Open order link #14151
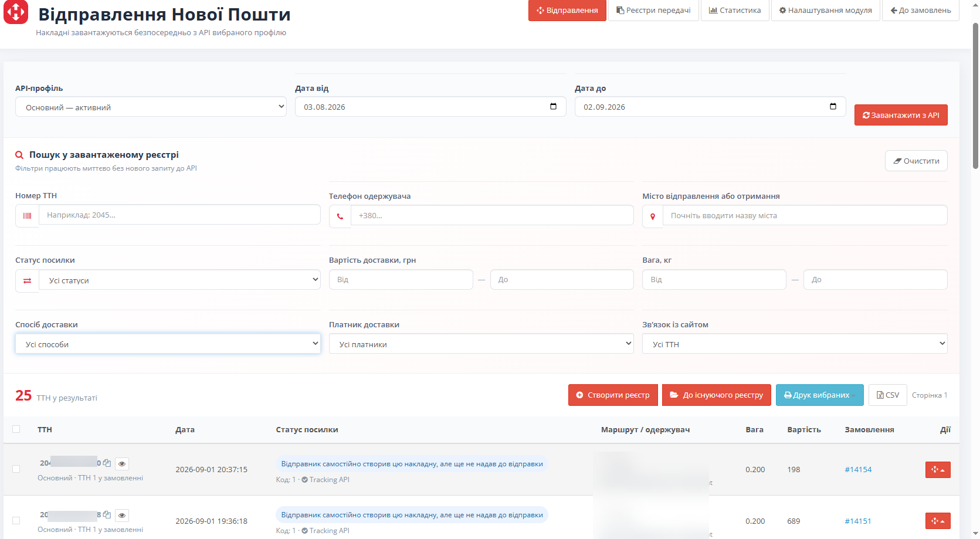Viewport: 980px width, 539px height. [x=858, y=521]
